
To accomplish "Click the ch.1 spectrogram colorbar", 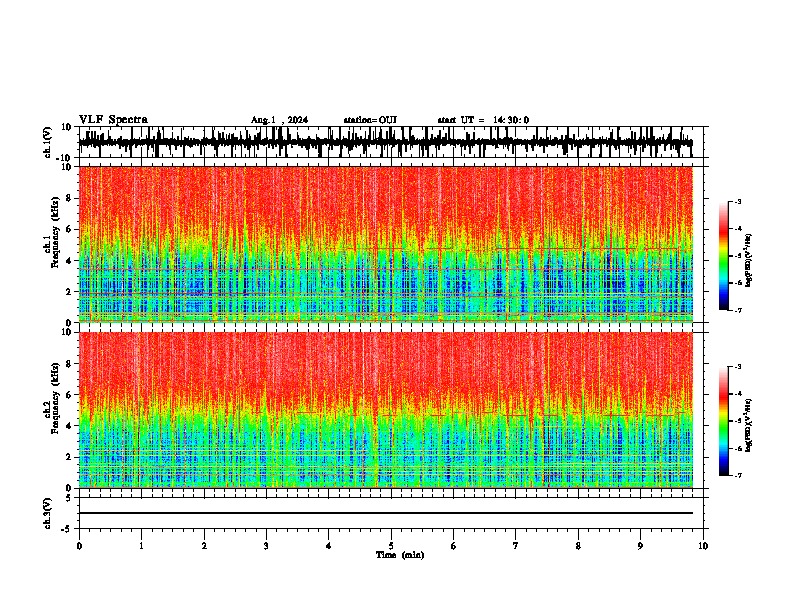I will coord(724,256).
